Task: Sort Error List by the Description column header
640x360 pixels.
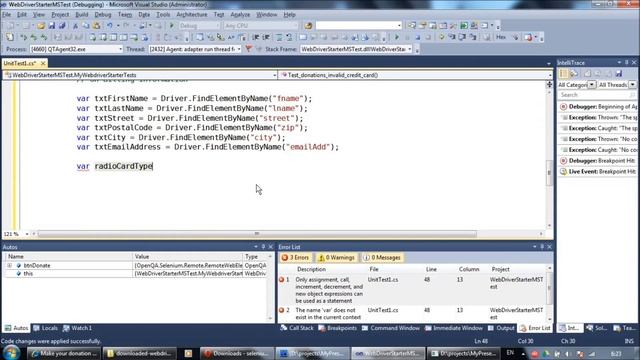Action: point(311,269)
